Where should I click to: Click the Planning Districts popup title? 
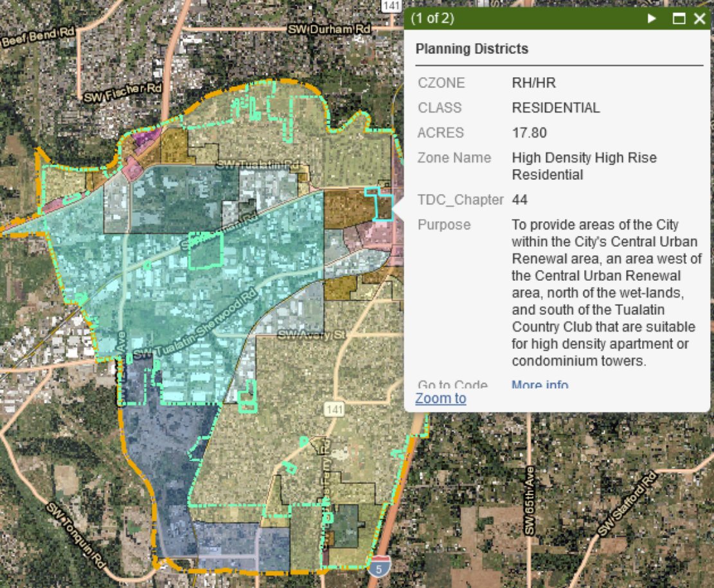(x=472, y=49)
